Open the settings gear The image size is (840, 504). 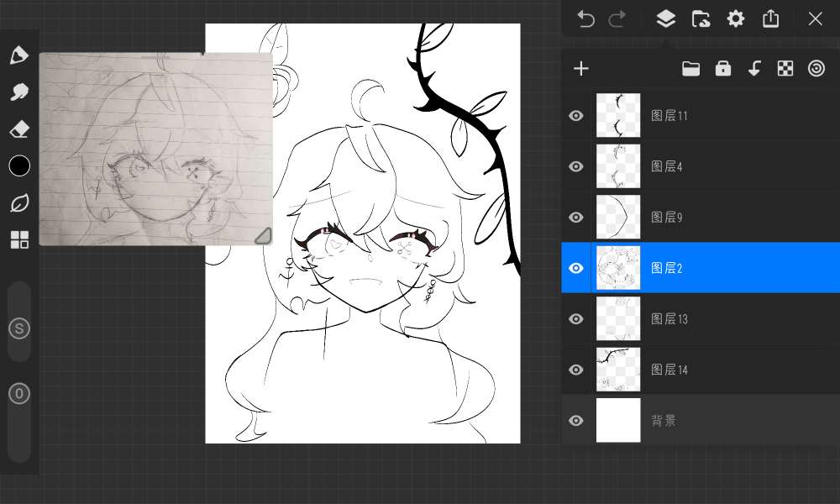736,19
